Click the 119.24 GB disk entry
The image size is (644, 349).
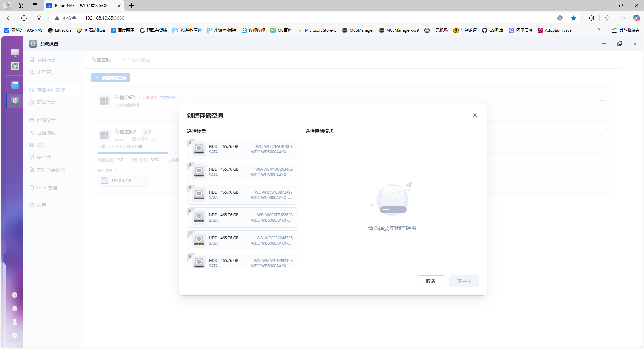click(x=123, y=181)
